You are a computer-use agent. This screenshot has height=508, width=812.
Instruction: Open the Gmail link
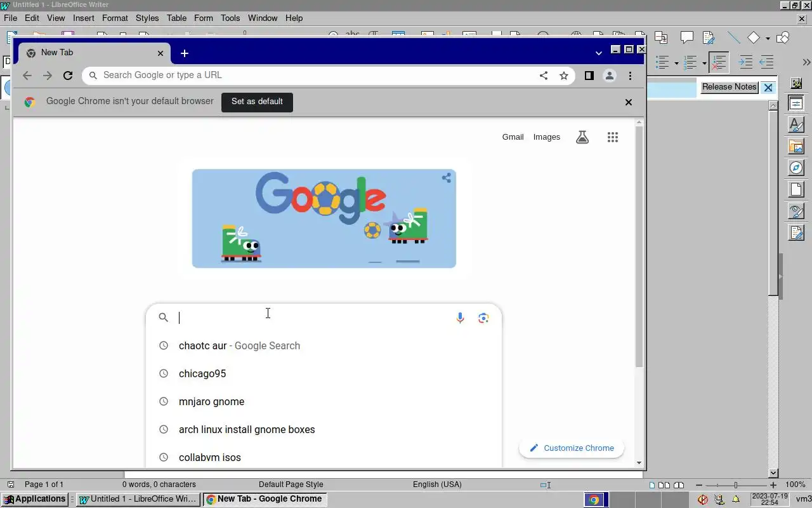click(x=513, y=137)
